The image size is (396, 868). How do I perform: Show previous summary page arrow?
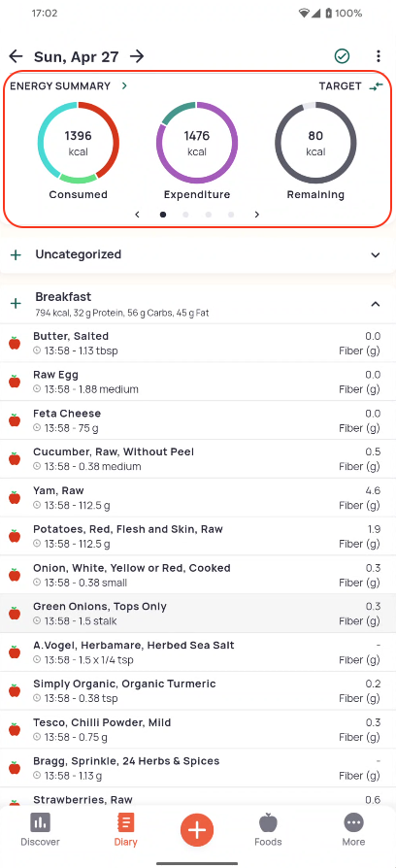click(137, 215)
